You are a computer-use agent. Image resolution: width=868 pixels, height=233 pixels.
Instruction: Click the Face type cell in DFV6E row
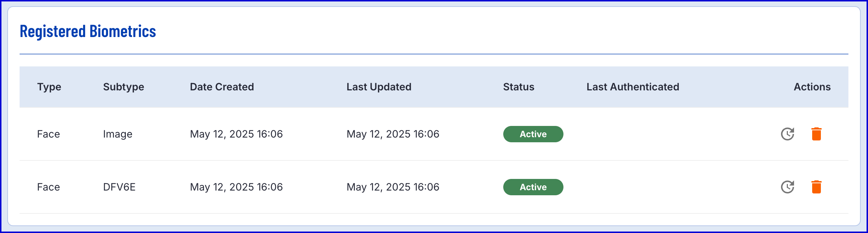(48, 187)
